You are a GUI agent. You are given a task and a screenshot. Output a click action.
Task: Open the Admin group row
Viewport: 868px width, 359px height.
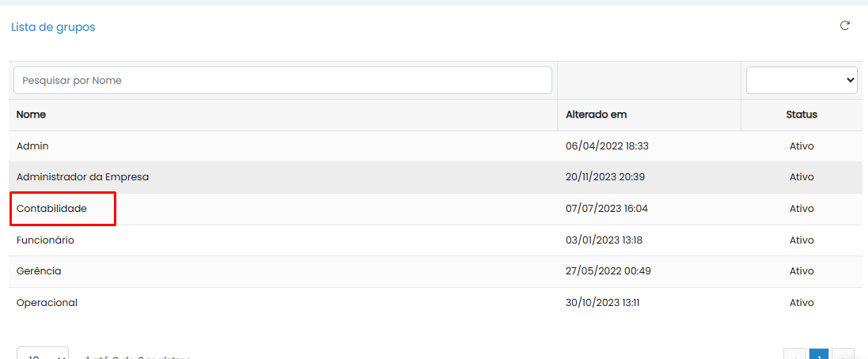(x=435, y=146)
